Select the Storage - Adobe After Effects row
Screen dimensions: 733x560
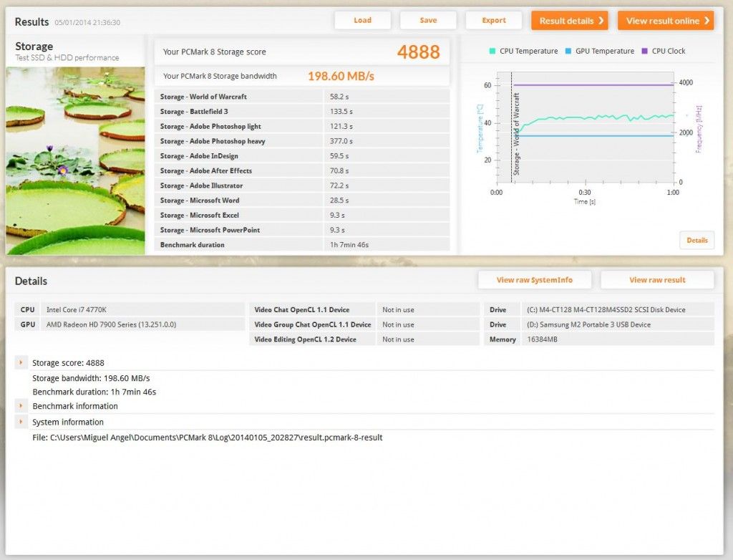(x=302, y=170)
